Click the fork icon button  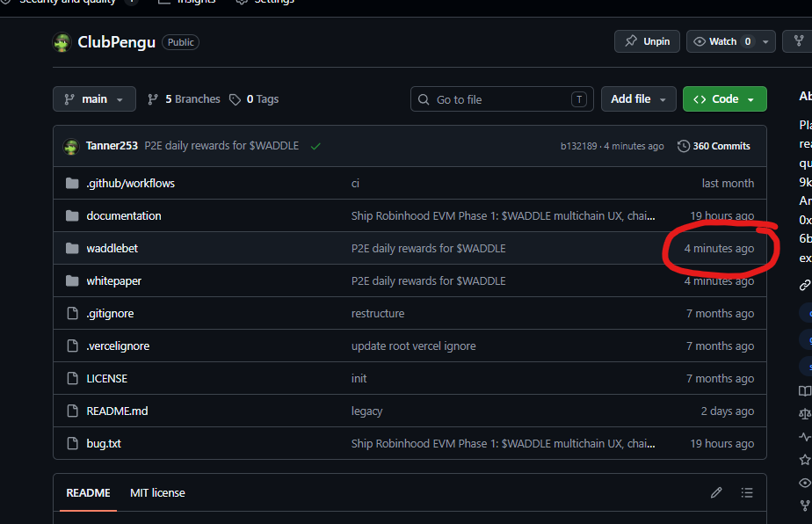pos(799,41)
